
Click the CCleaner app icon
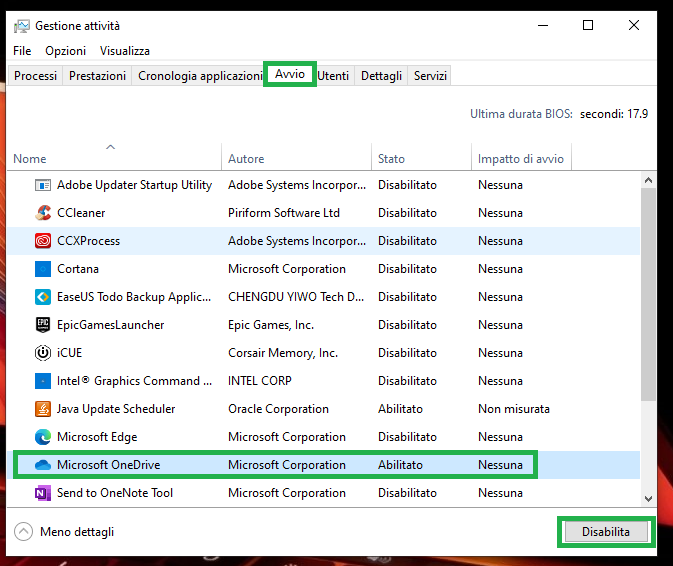[x=42, y=213]
